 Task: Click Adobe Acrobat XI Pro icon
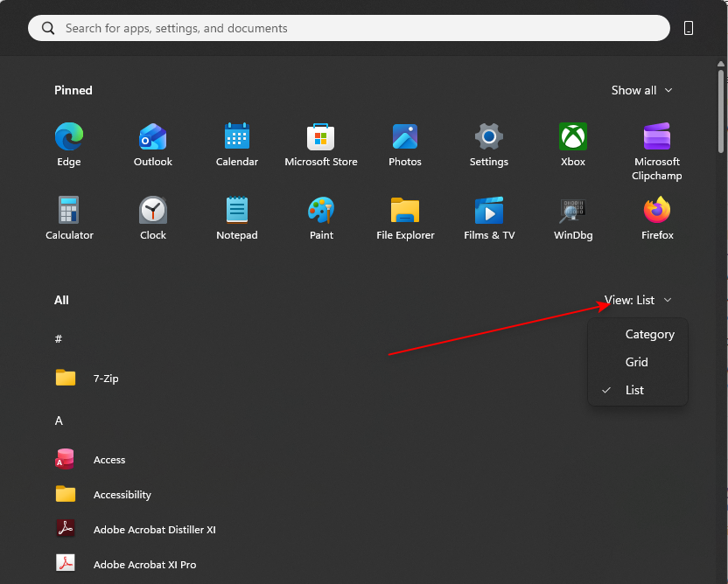coord(66,564)
